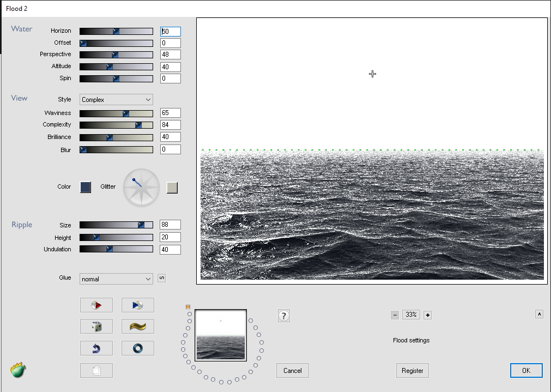The width and height of the screenshot is (551, 392).
Task: Increase zoom with the plus button
Action: point(427,315)
